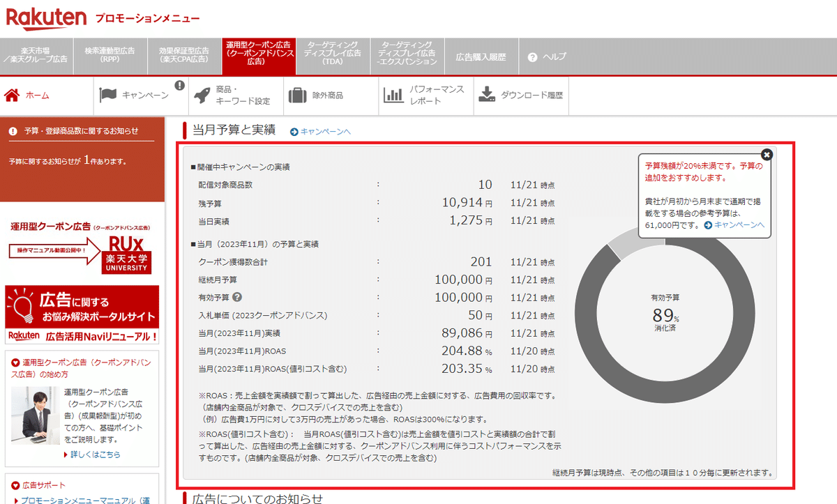
Task: Open the 広告購入履歴 tab
Action: click(481, 56)
